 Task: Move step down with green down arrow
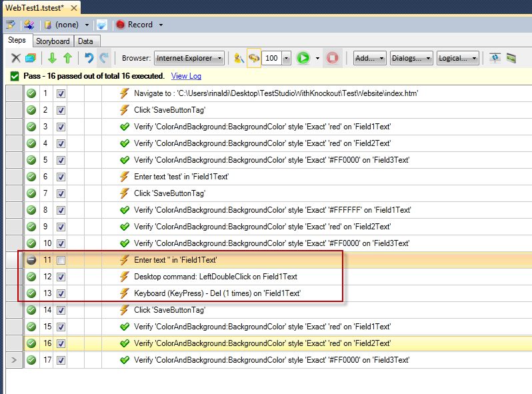coord(53,59)
